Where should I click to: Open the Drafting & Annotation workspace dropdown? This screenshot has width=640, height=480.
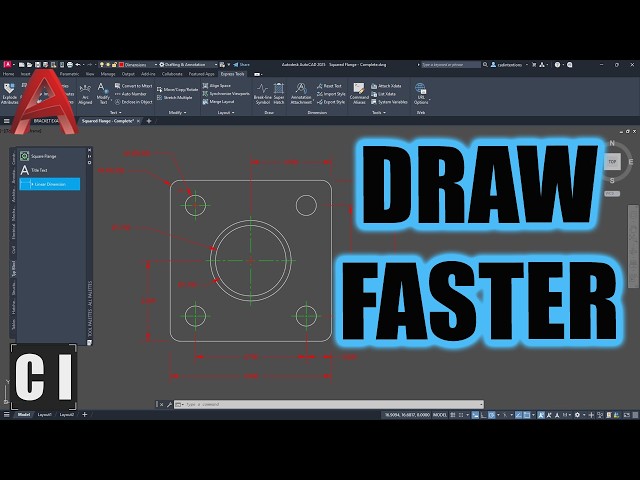click(x=216, y=64)
